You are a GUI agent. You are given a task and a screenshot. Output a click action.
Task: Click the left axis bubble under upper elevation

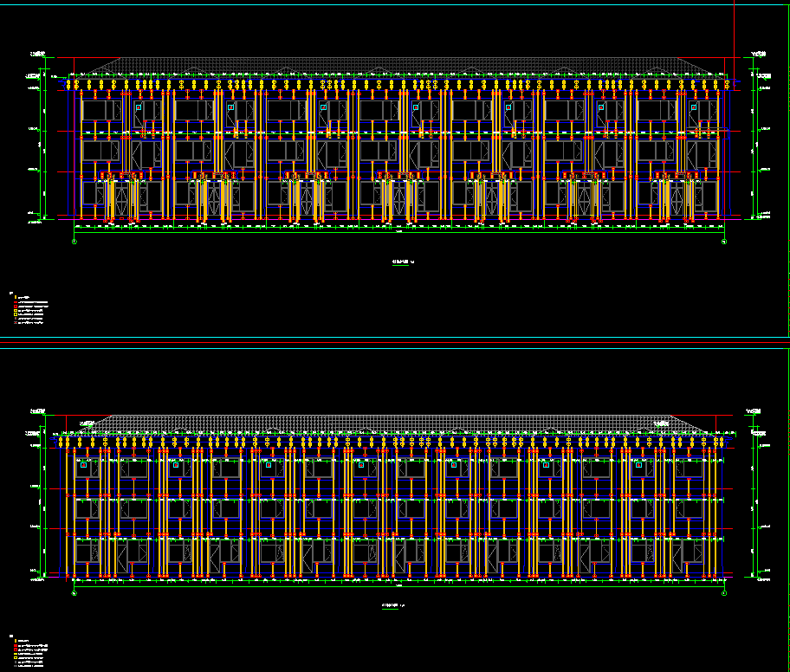74,242
